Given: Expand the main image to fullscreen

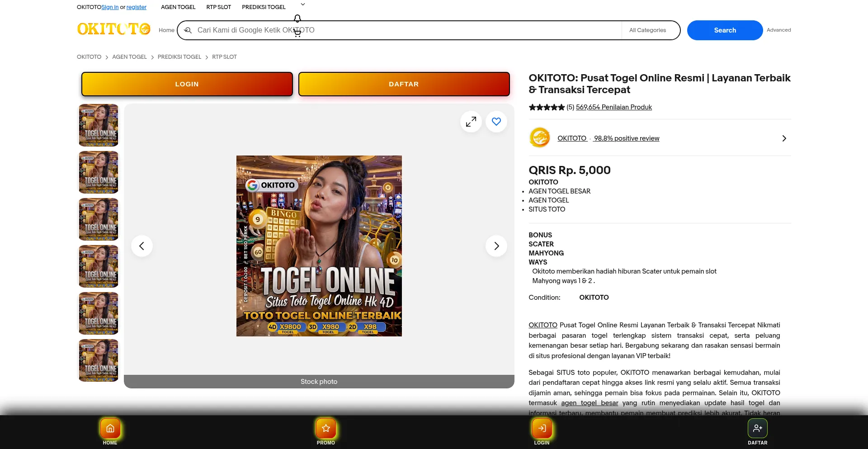Looking at the screenshot, I should point(471,122).
